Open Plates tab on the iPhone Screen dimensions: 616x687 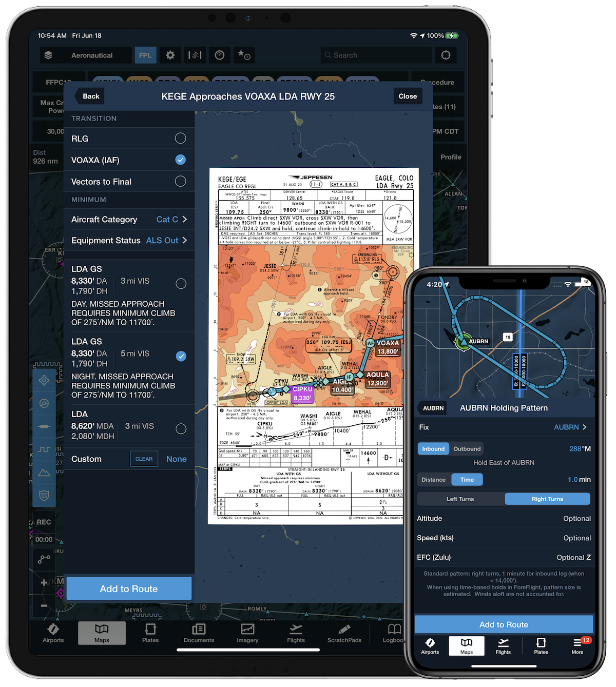point(541,646)
